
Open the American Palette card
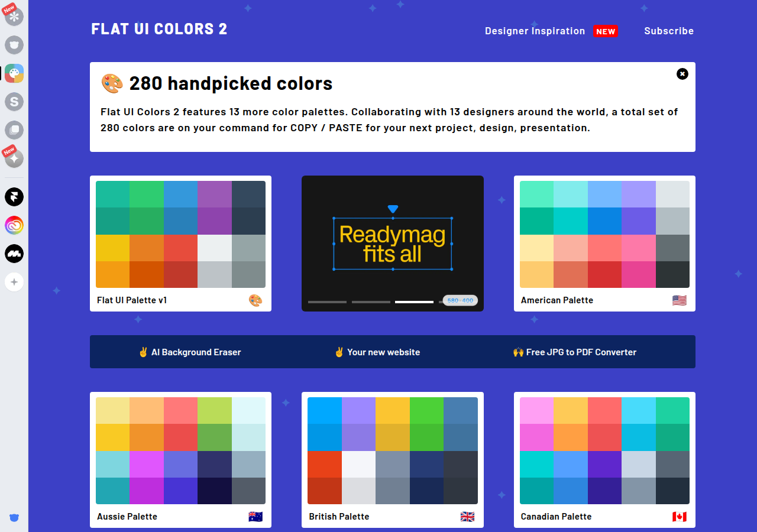pos(604,244)
